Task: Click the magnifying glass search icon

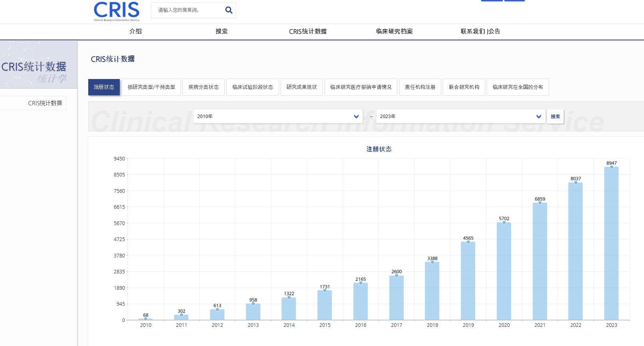Action: tap(229, 10)
